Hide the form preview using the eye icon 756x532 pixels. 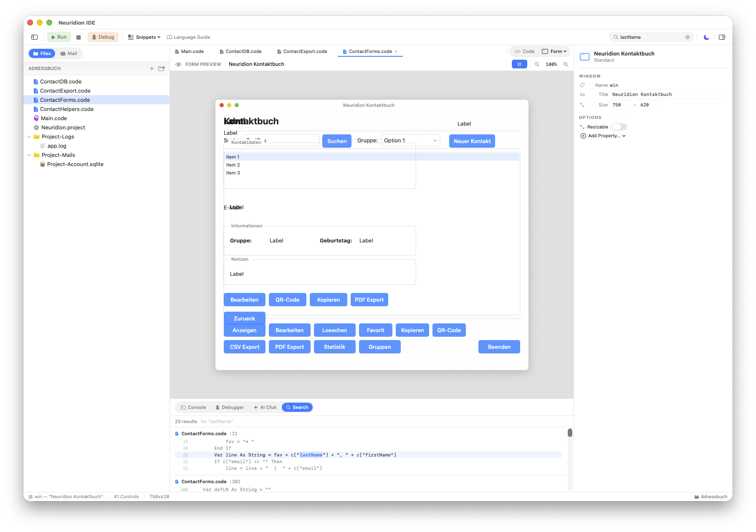[x=178, y=64]
